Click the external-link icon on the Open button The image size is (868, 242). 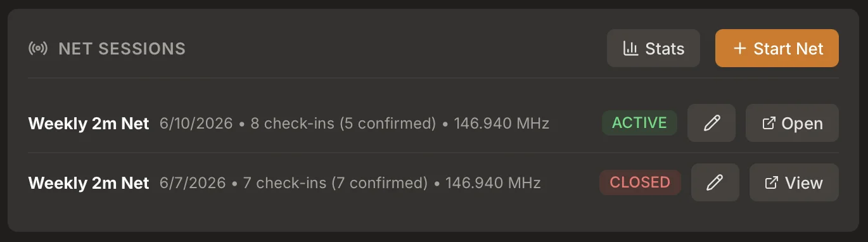coord(769,123)
